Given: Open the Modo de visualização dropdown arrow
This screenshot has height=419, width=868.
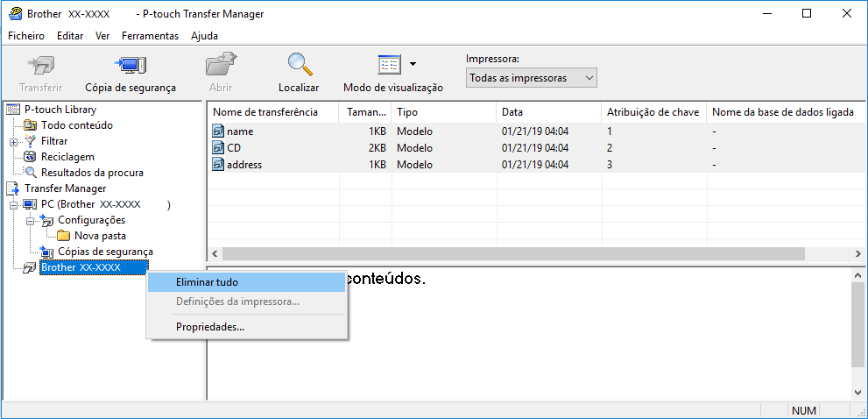Looking at the screenshot, I should point(413,64).
